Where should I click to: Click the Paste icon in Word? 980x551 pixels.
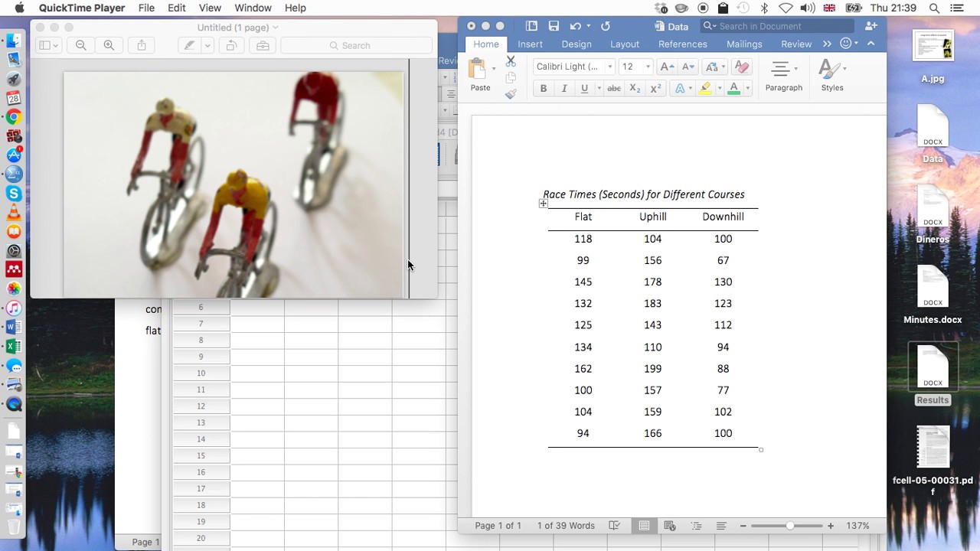point(477,70)
